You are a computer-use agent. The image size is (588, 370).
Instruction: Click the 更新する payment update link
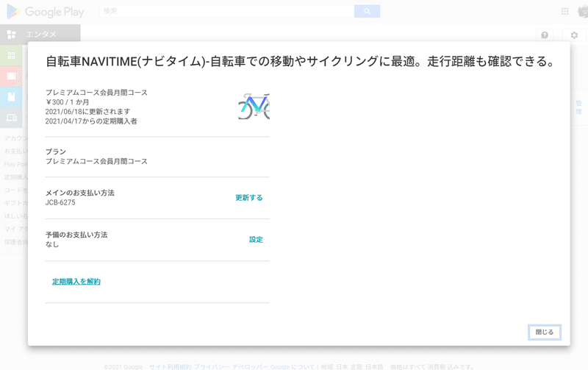pyautogui.click(x=249, y=198)
